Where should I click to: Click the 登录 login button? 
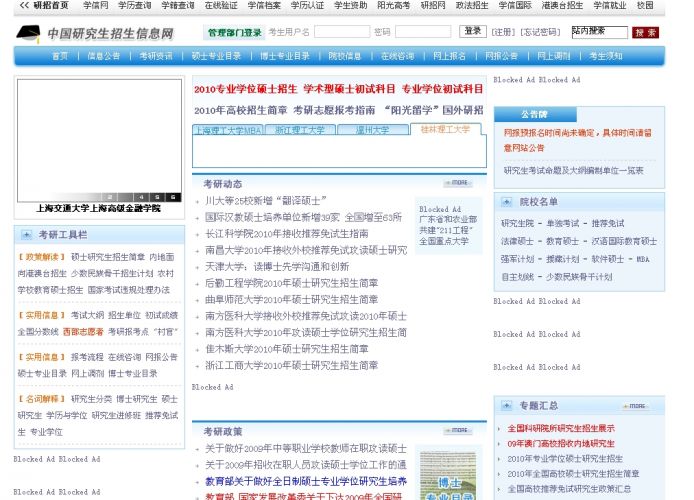(x=473, y=31)
